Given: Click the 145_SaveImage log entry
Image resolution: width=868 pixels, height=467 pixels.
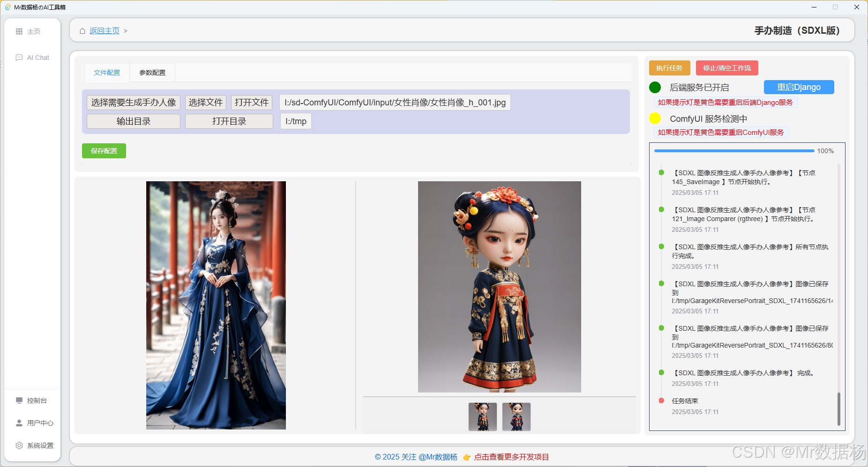Looking at the screenshot, I should [x=745, y=178].
